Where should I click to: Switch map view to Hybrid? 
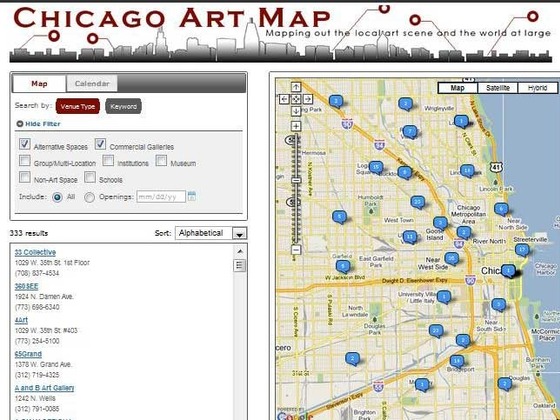pyautogui.click(x=538, y=88)
